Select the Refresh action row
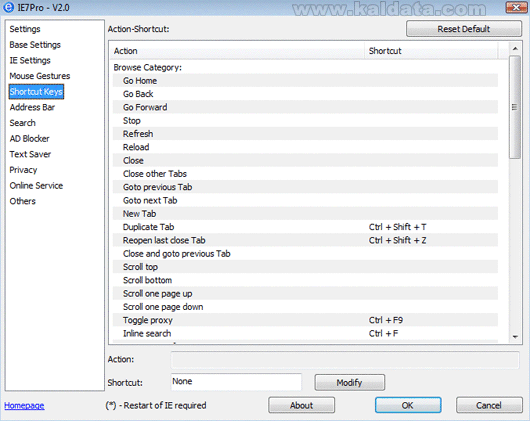530x421 pixels. [305, 134]
